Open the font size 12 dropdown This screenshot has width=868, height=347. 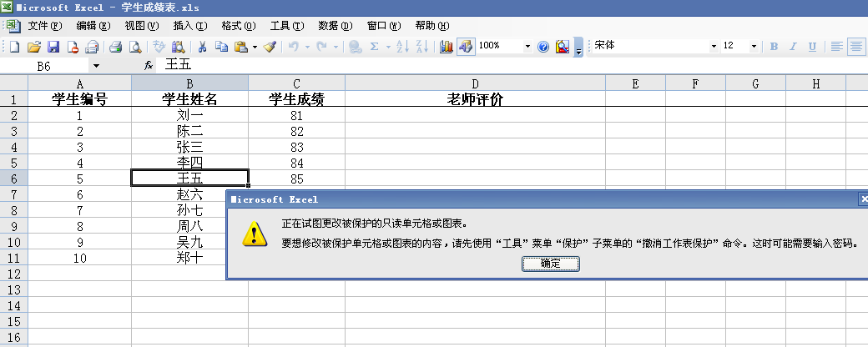point(754,47)
